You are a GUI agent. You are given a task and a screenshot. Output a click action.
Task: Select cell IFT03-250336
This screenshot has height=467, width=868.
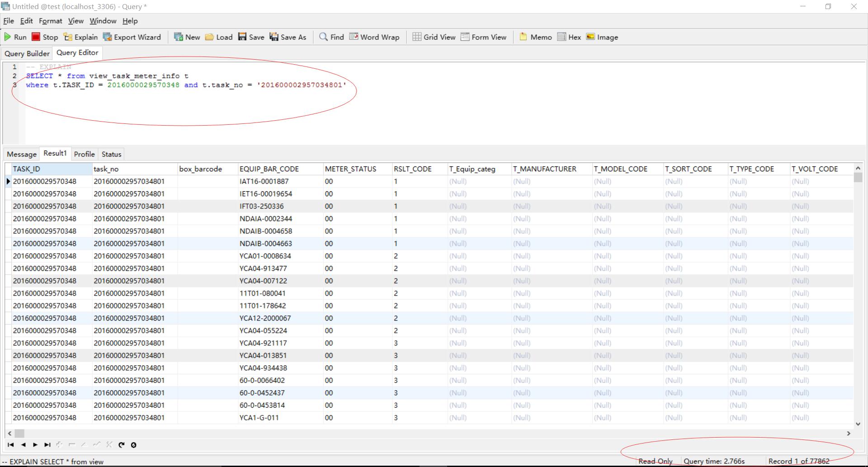(280, 206)
